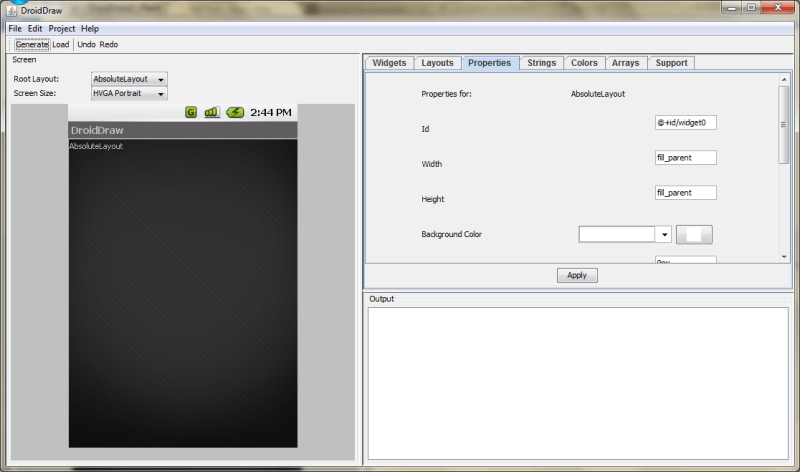Open the Edit menu

35,29
